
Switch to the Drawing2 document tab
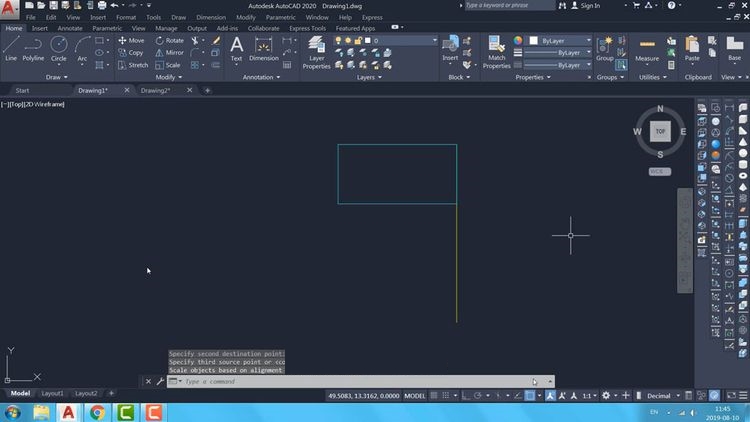(155, 90)
